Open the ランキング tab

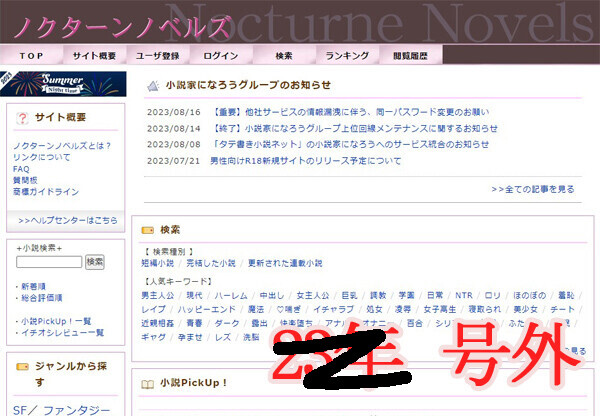click(347, 55)
